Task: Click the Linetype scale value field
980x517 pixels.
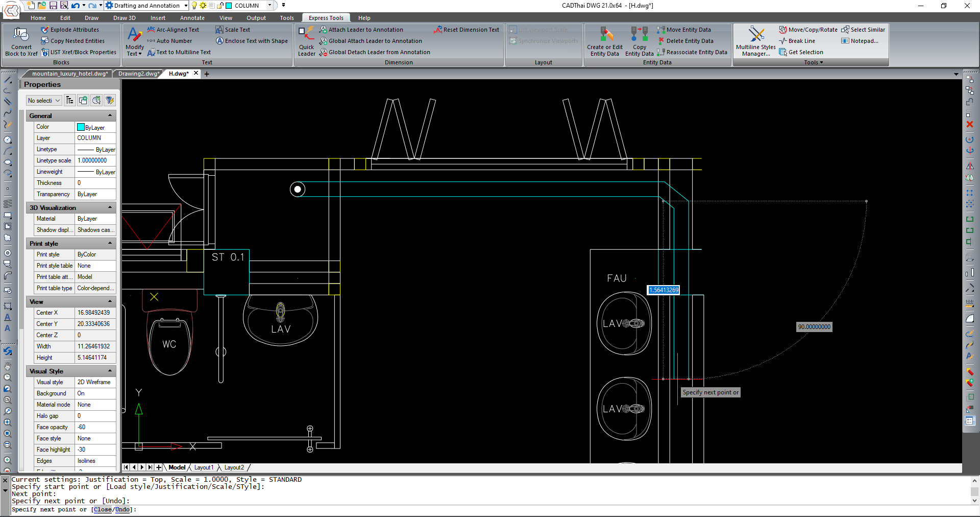Action: pos(95,160)
